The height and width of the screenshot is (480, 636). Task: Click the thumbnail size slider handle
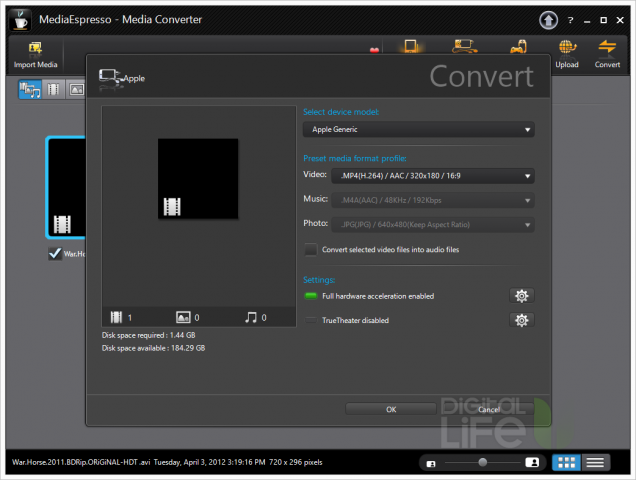point(483,462)
